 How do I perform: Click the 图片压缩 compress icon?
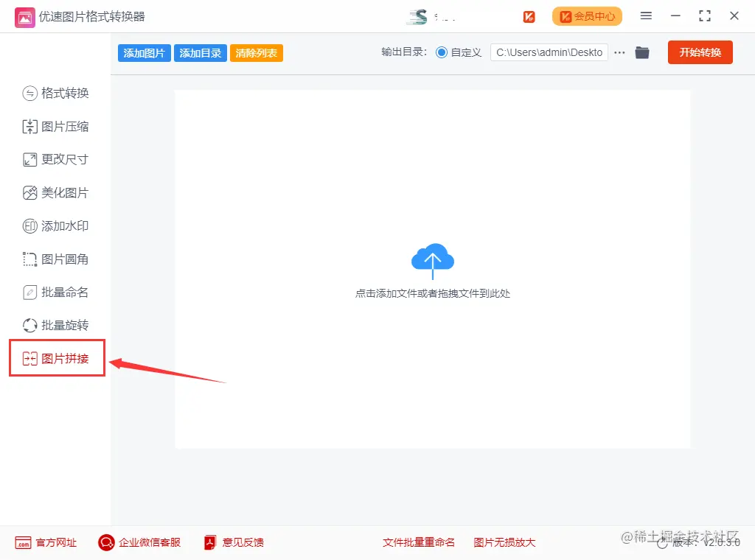click(x=29, y=127)
